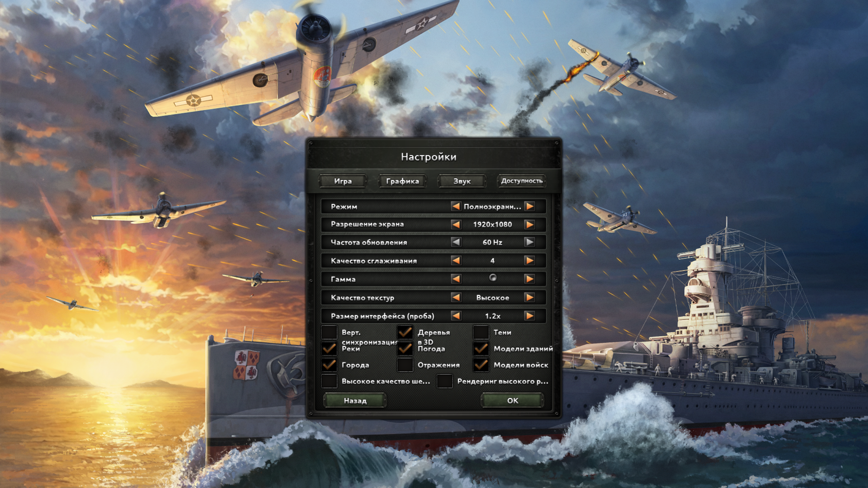This screenshot has height=488, width=868.
Task: Open the Звук tab
Action: coord(462,181)
